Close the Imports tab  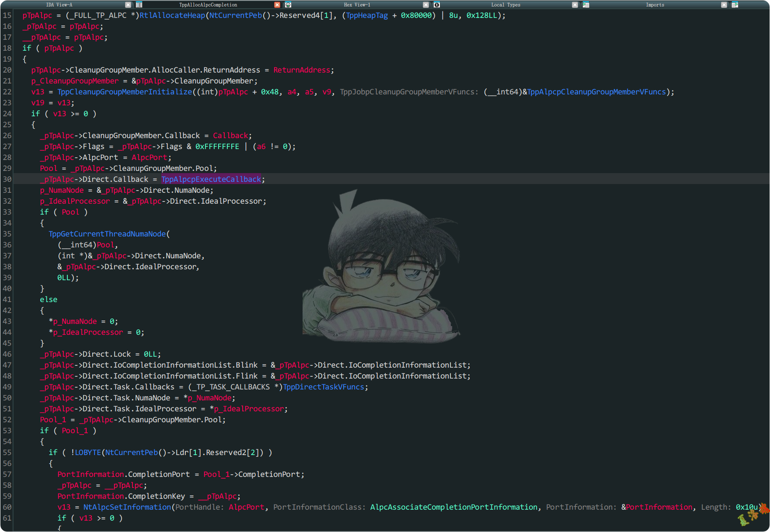pyautogui.click(x=724, y=5)
